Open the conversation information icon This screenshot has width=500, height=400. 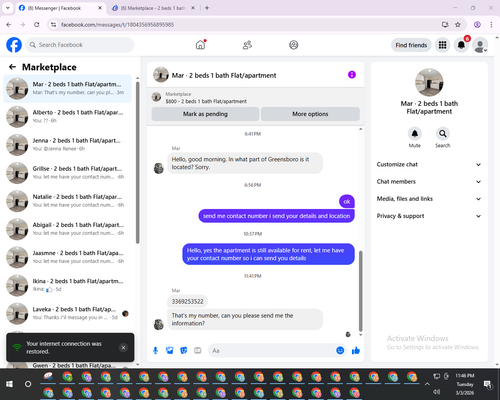352,75
